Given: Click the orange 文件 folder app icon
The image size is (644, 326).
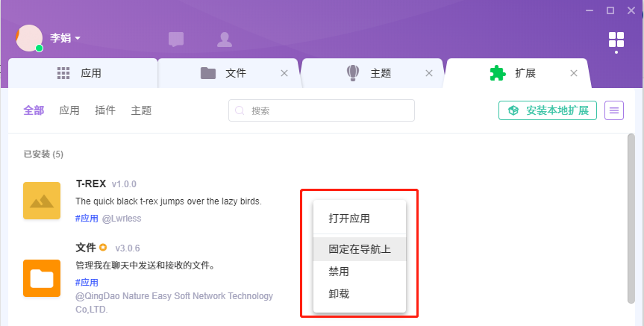Looking at the screenshot, I should point(42,278).
